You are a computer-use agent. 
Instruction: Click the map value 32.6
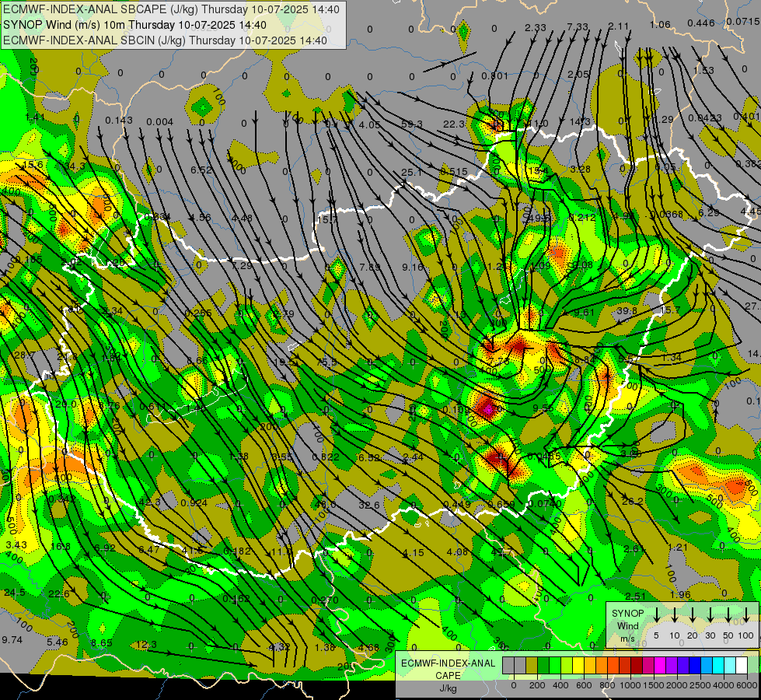(x=369, y=506)
